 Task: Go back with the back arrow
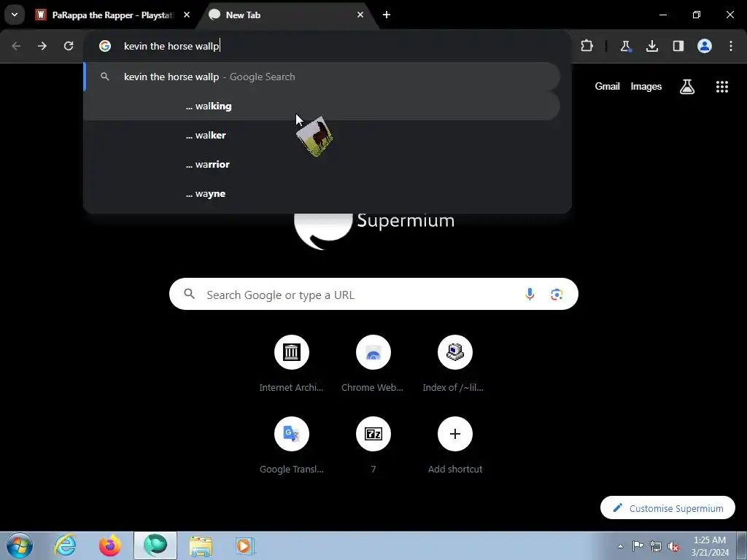(16, 46)
